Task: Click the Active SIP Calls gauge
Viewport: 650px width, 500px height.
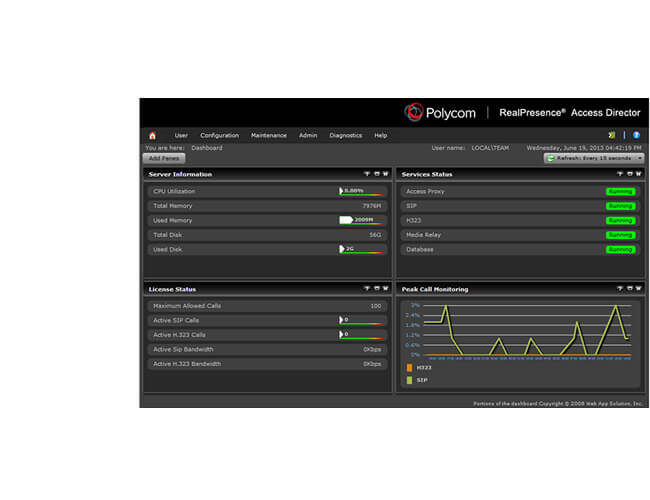Action: pyautogui.click(x=361, y=320)
